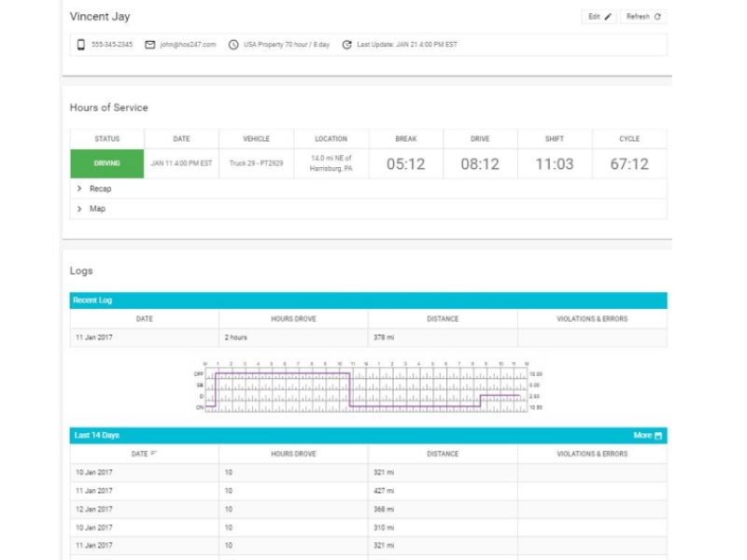Click the calendar icon next to More
Viewport: 747px width, 560px height.
(659, 436)
